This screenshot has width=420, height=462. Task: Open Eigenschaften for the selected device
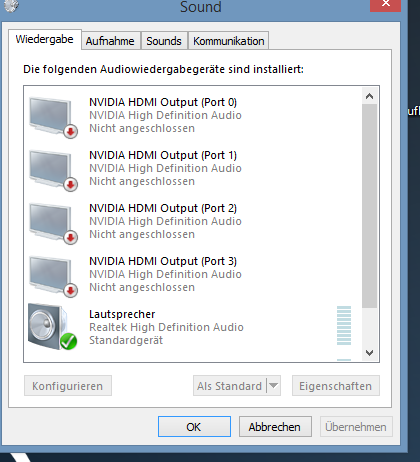[x=336, y=386]
